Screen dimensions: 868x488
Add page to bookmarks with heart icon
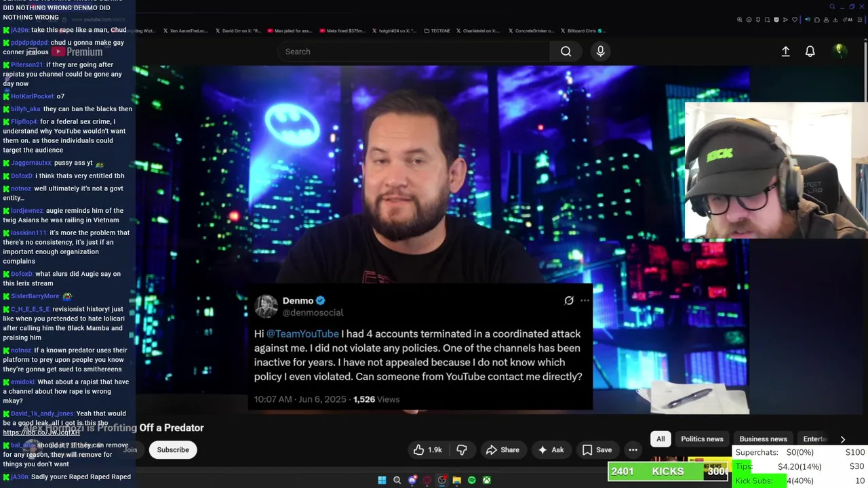point(795,20)
